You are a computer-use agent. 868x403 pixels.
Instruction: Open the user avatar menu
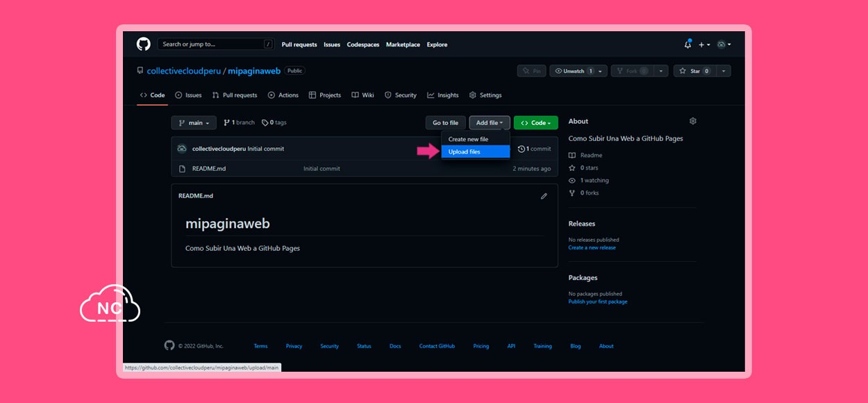point(724,44)
